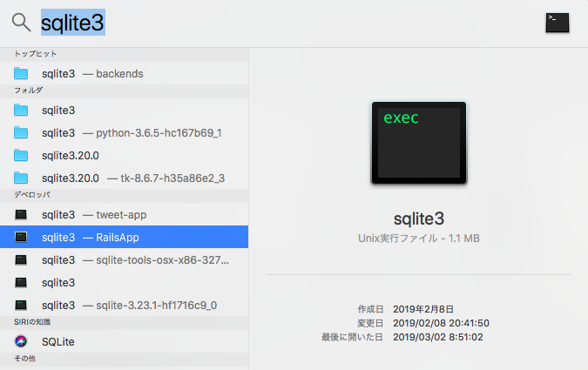Click the Siri icon next to SQLite
Viewport: 588px width, 370px height.
pos(22,342)
